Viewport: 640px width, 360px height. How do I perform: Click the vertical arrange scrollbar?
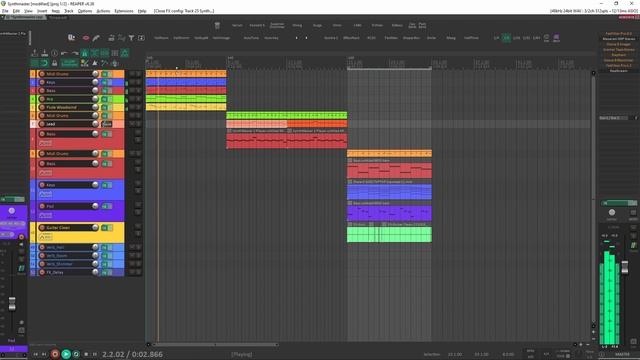(x=593, y=200)
